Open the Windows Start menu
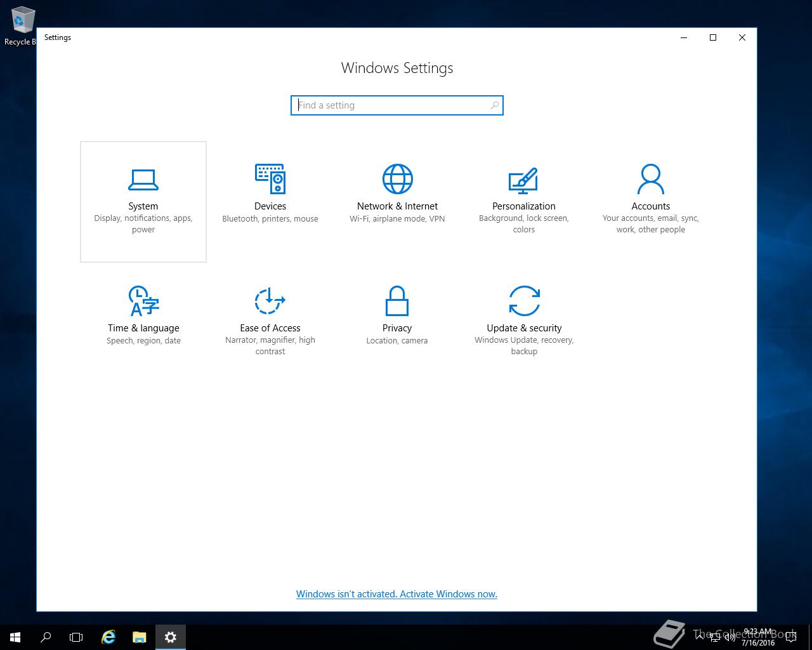This screenshot has height=650, width=812. point(15,637)
